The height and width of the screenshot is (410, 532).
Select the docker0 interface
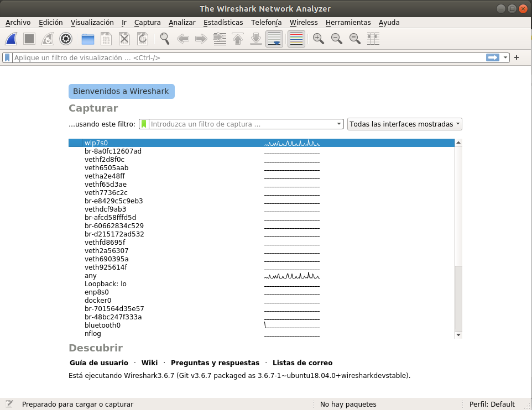click(261, 301)
